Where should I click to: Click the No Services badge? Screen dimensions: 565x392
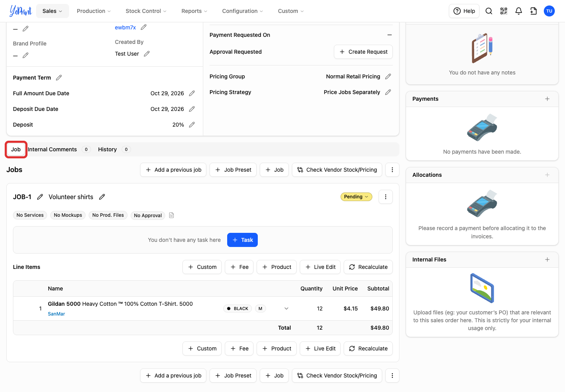tap(30, 215)
